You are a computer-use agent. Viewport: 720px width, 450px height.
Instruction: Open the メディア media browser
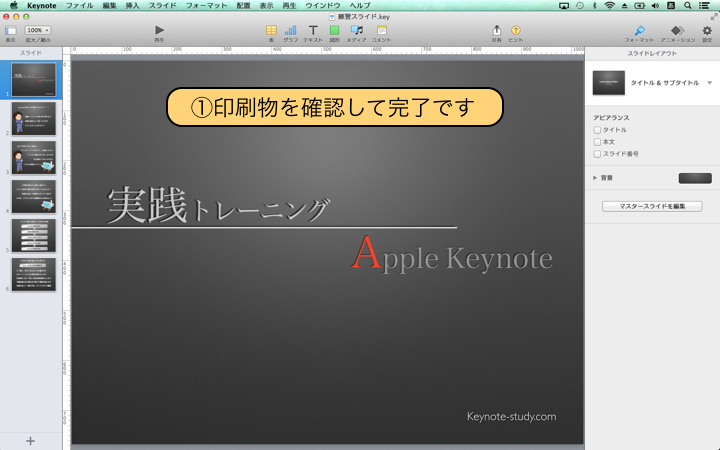coord(356,30)
